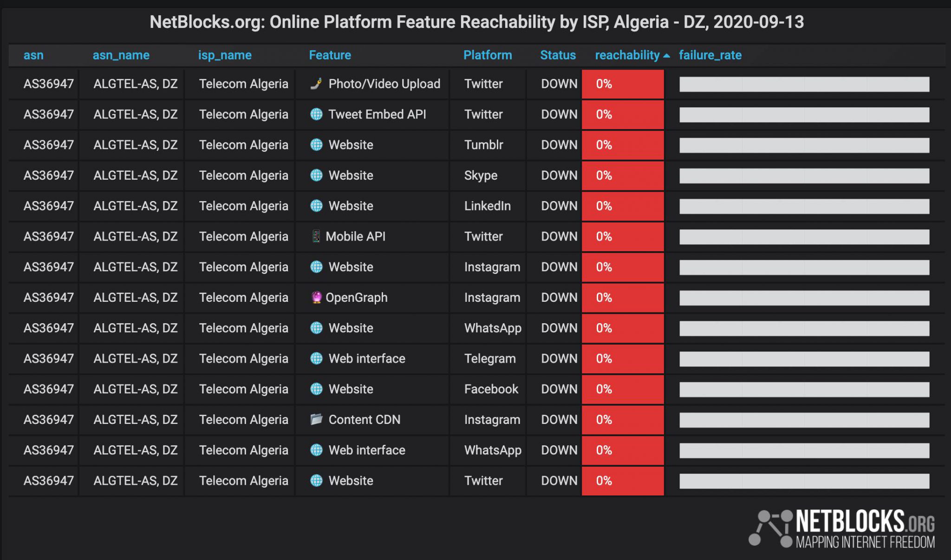Sort by the failure_rate column header
The image size is (951, 560).
pyautogui.click(x=710, y=55)
